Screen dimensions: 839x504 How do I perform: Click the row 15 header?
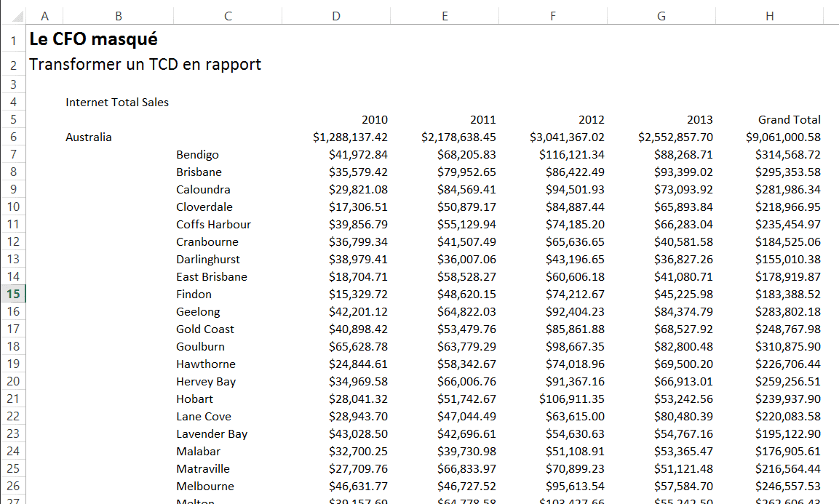coord(13,294)
